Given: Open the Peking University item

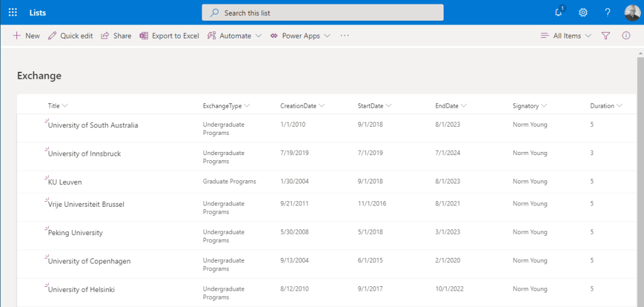Looking at the screenshot, I should pyautogui.click(x=75, y=233).
